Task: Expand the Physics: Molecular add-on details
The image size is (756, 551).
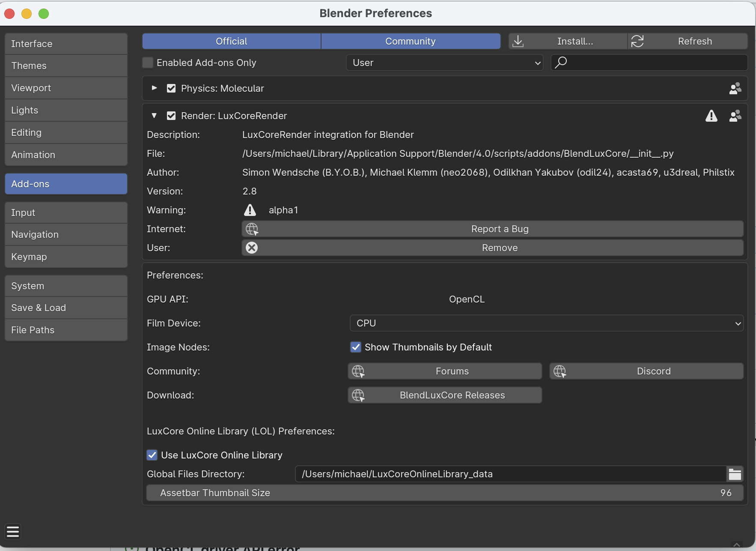Action: click(155, 88)
